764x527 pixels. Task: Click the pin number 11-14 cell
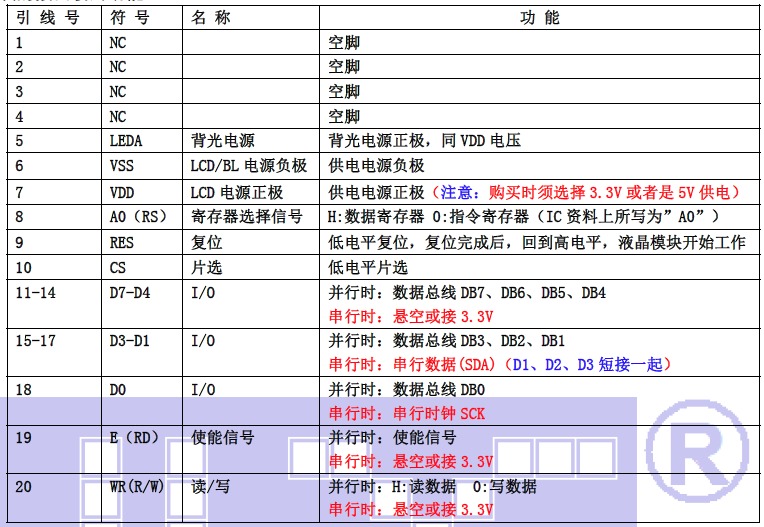(x=37, y=293)
